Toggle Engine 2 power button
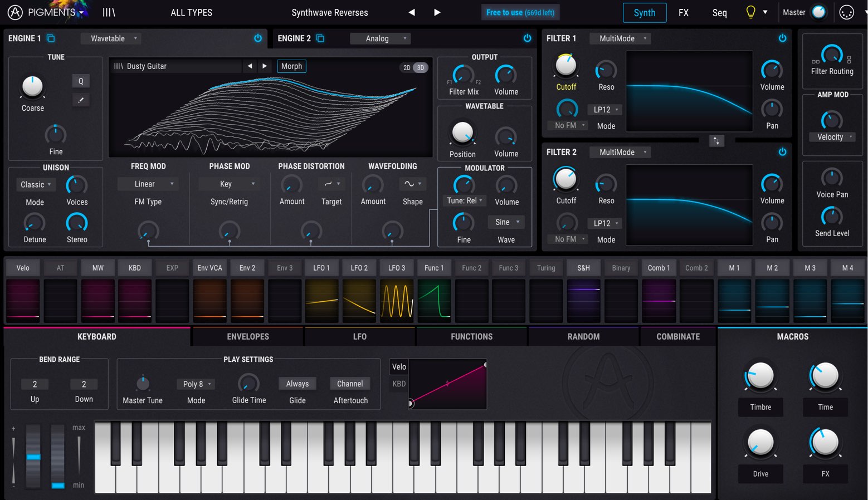Screen dimensions: 868x500 [528, 38]
